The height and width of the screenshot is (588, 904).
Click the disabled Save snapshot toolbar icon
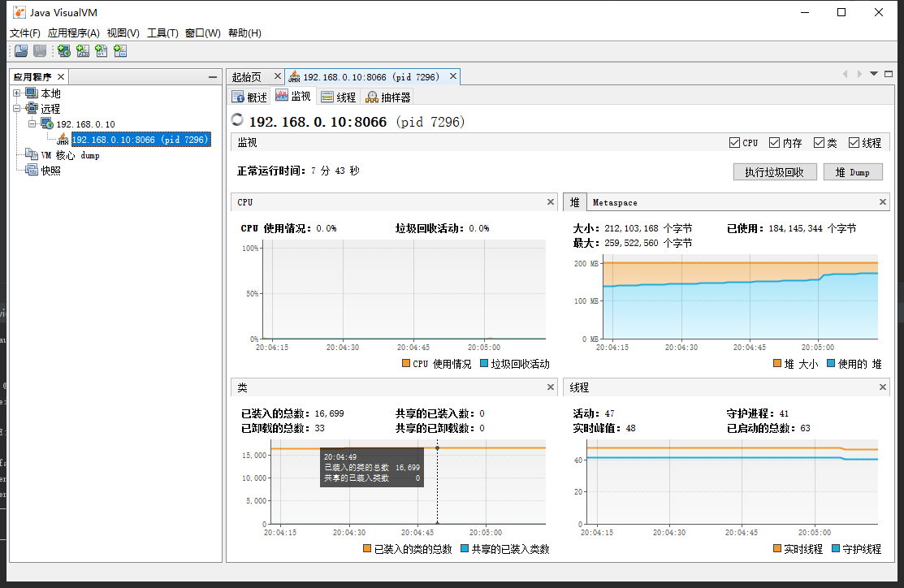(x=40, y=51)
